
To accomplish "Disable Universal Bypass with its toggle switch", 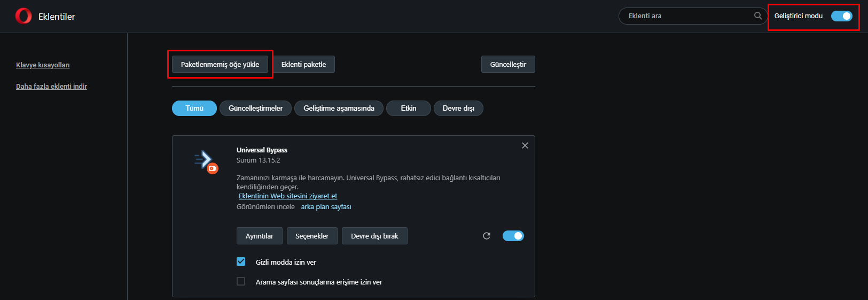I will point(513,236).
